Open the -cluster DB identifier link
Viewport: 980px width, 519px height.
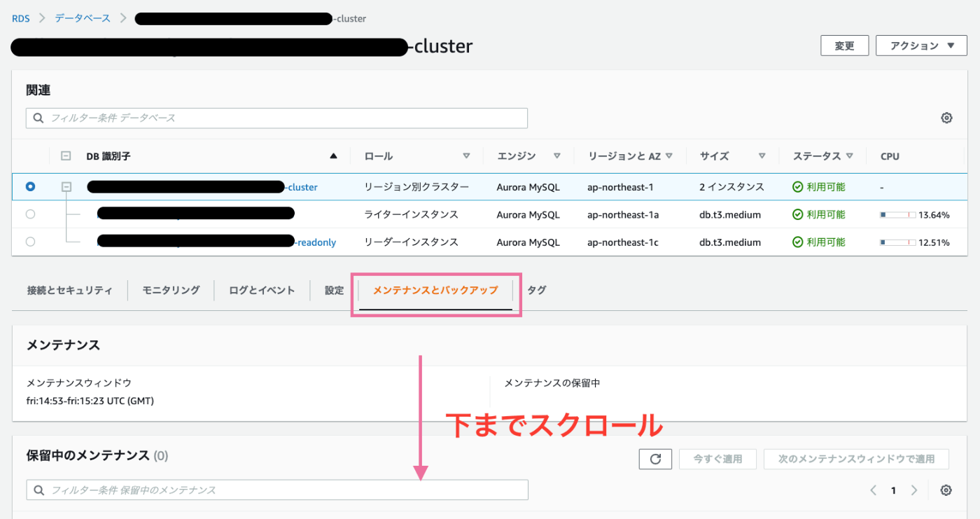(202, 187)
